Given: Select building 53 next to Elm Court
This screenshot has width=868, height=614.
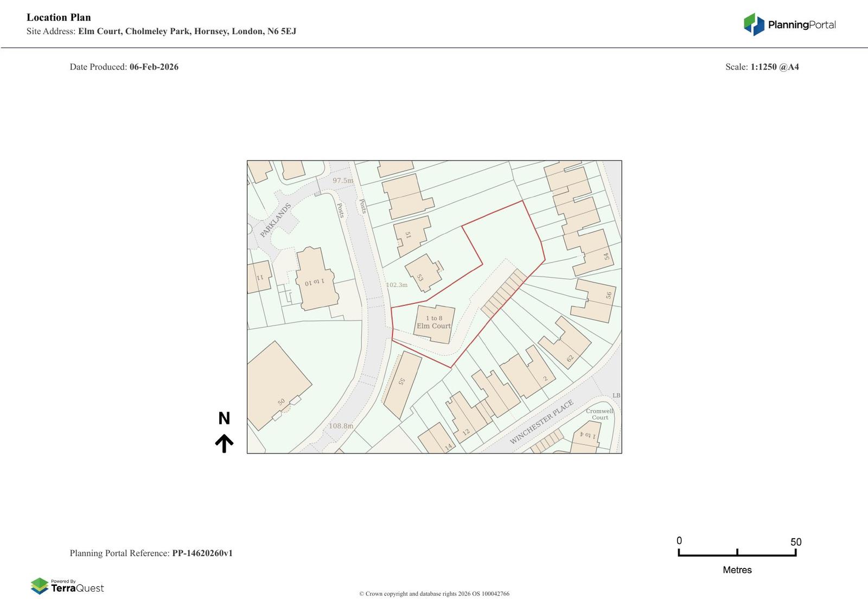Looking at the screenshot, I should (x=420, y=277).
